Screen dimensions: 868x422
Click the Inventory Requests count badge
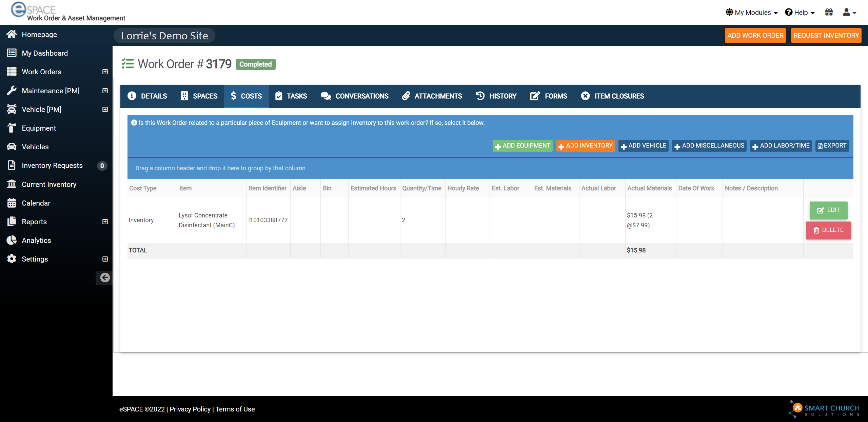coord(102,166)
